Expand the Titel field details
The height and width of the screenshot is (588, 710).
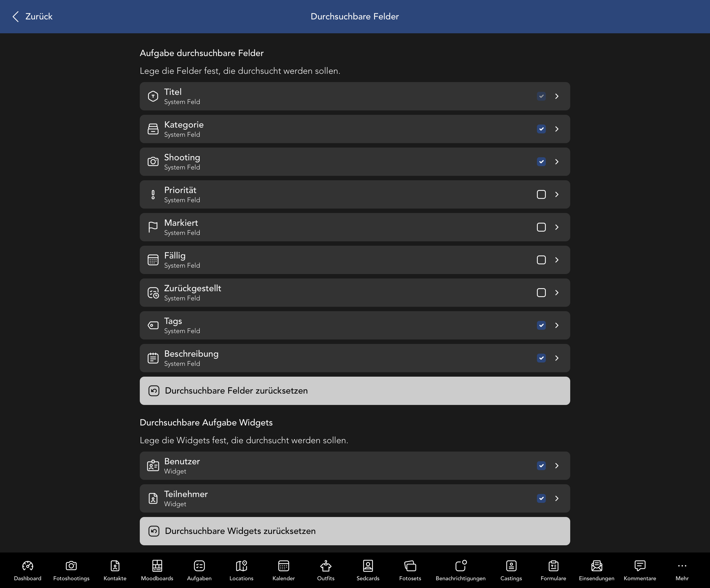coord(557,96)
